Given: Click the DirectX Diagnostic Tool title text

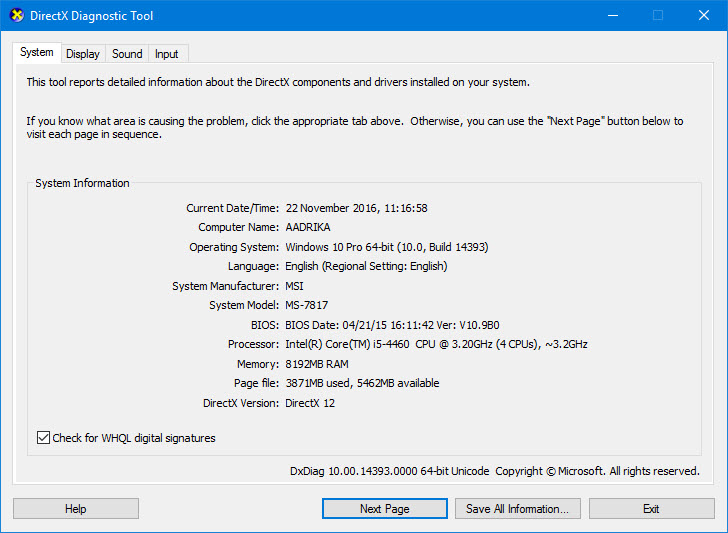Looking at the screenshot, I should coord(91,16).
